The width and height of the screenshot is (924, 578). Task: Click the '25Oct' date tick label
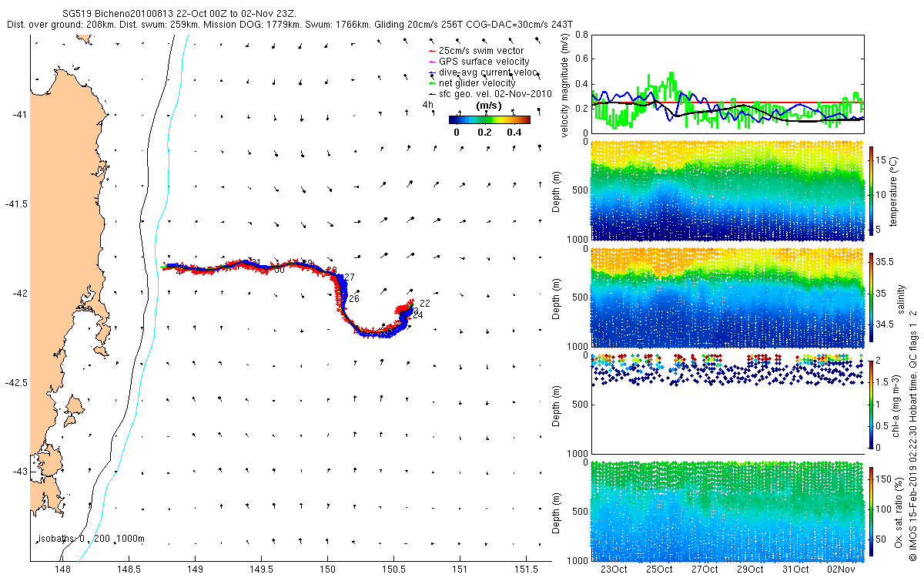(x=659, y=569)
